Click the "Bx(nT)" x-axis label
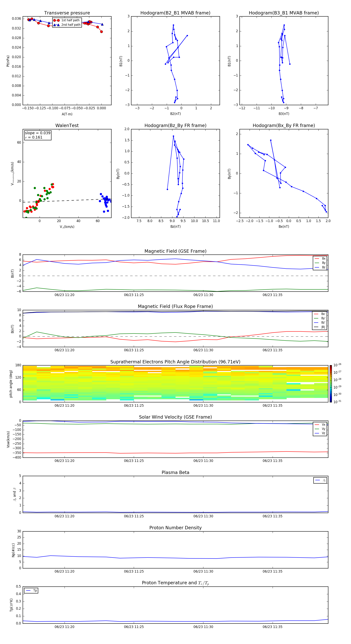351x644 pixels. click(284, 227)
